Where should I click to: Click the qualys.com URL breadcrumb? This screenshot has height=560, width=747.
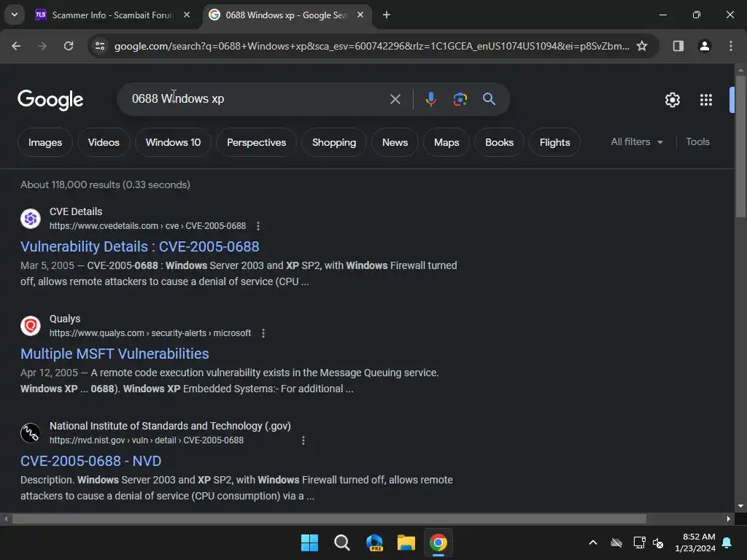click(x=150, y=332)
